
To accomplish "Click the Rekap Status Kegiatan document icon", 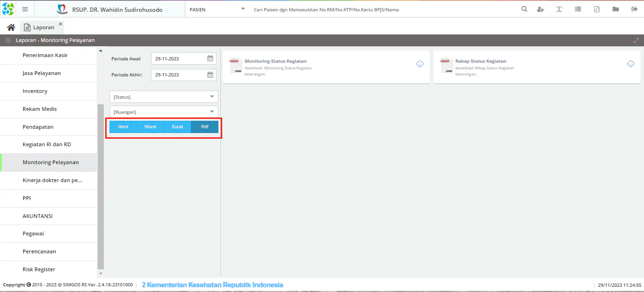I will pos(446,66).
